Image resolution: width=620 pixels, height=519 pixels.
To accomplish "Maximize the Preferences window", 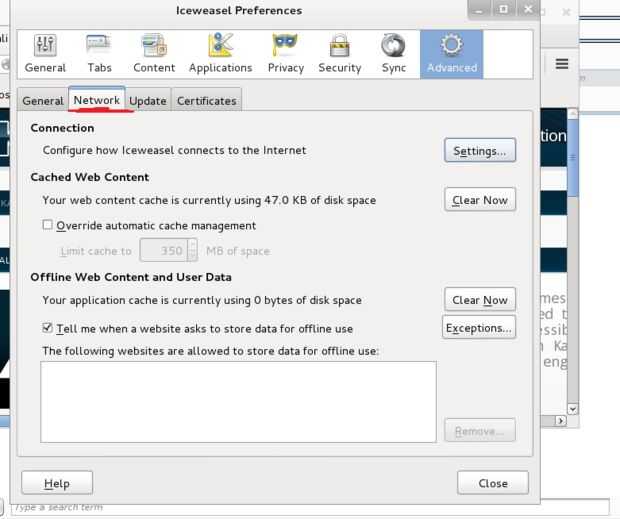I will tap(503, 9).
